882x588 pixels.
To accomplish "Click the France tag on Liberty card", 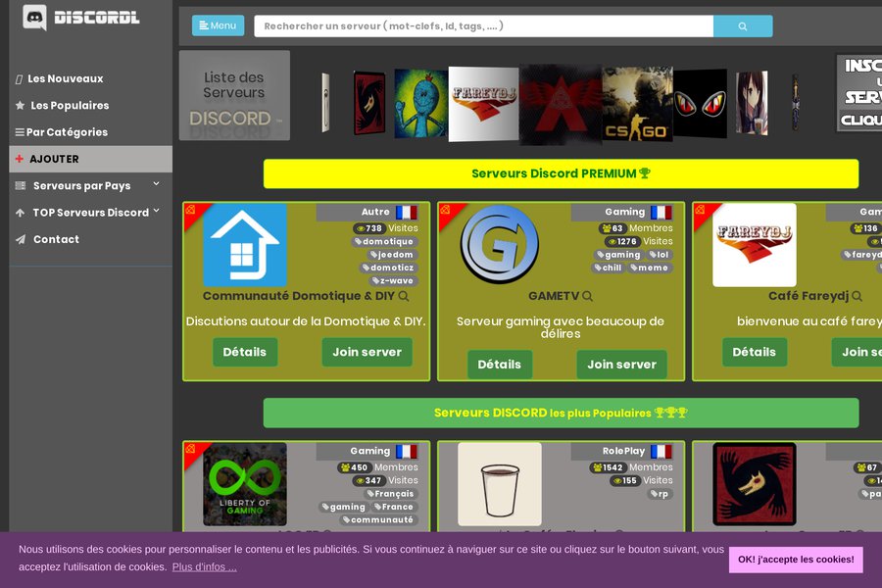I will click(x=394, y=507).
